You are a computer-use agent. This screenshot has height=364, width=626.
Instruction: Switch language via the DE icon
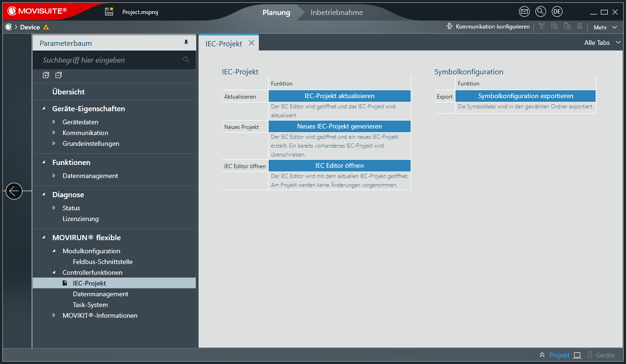coord(556,12)
